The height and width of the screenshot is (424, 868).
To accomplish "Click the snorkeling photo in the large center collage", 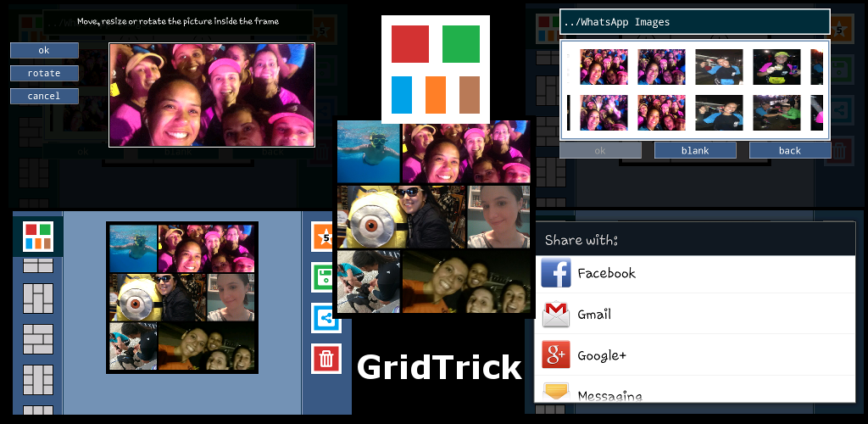I will tap(369, 153).
